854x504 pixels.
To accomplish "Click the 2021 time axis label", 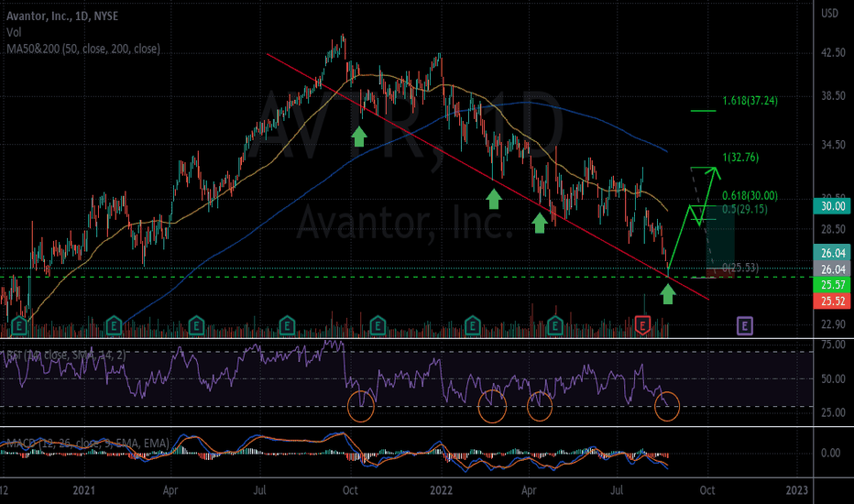I will click(84, 490).
